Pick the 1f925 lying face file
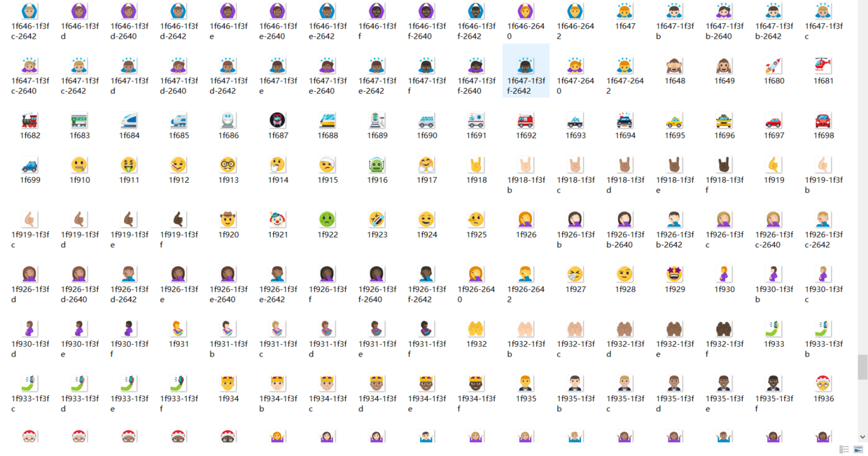This screenshot has width=868, height=456. [x=477, y=226]
